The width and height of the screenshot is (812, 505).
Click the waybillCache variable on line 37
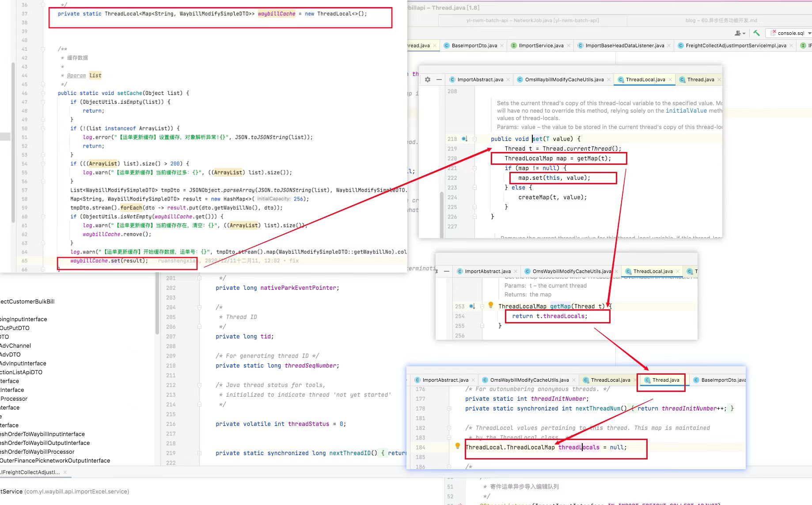point(277,14)
